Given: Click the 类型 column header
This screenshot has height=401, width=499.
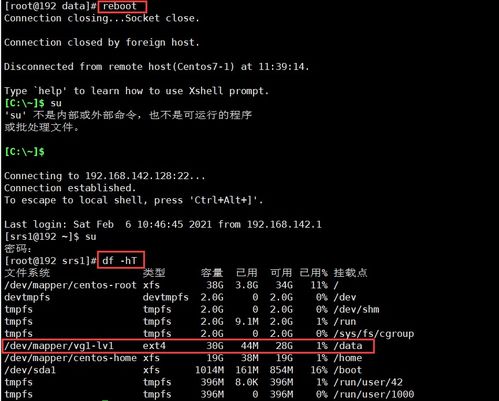Looking at the screenshot, I should point(154,273).
